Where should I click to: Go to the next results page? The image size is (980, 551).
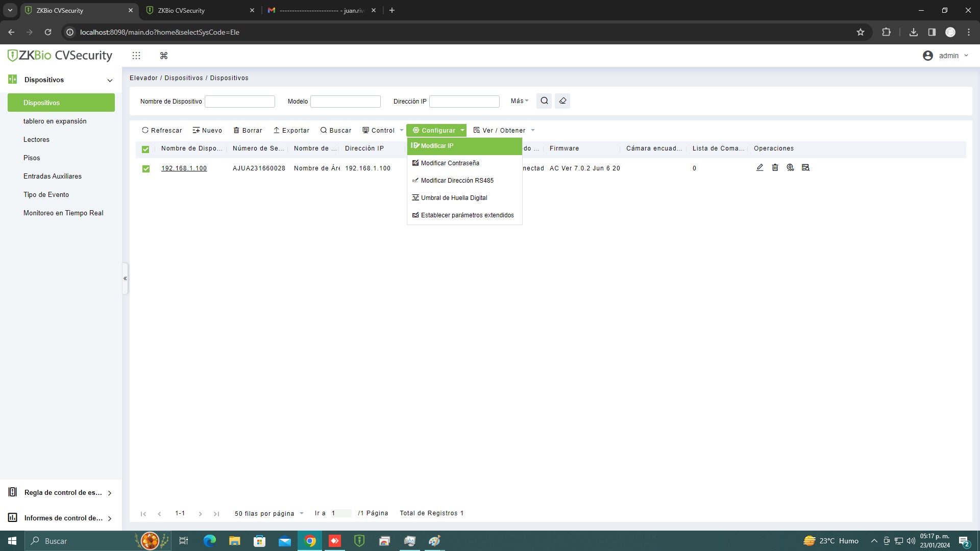(x=200, y=514)
